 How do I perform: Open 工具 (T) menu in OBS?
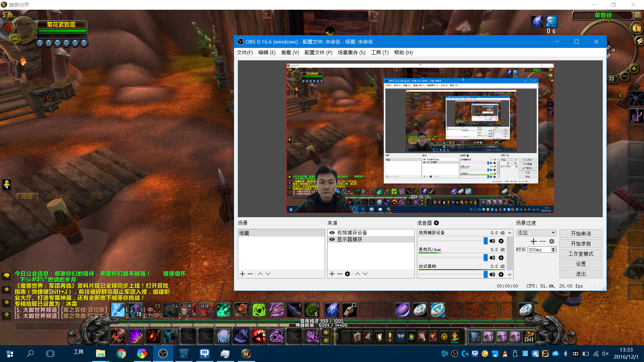click(x=380, y=53)
